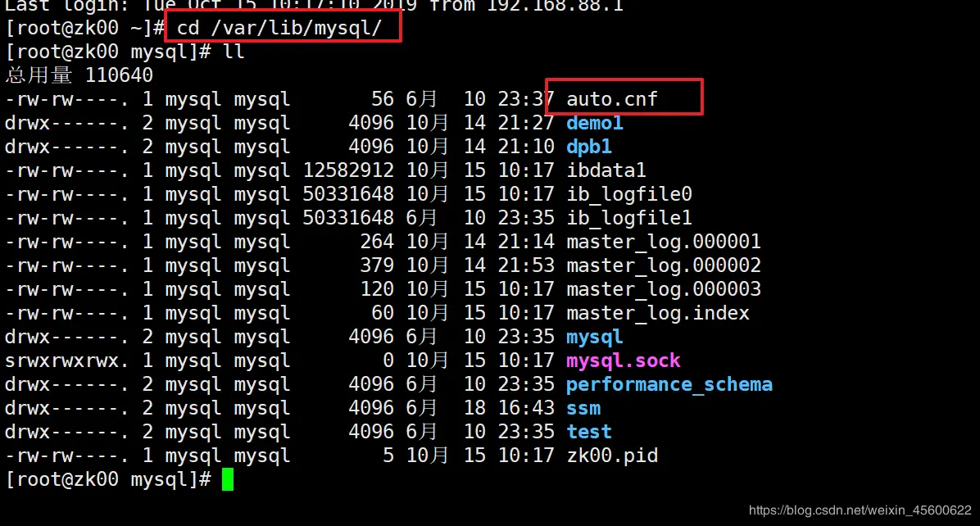Click size 60 on master_log.index row

pos(383,312)
